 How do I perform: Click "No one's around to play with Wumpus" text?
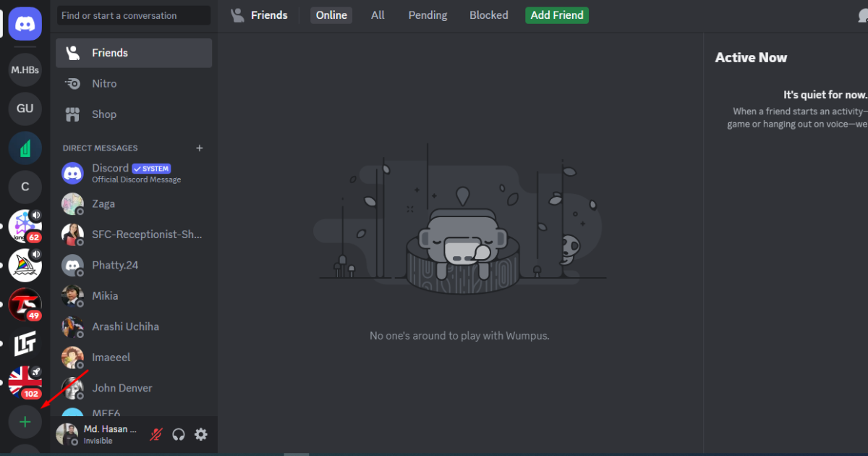click(x=459, y=336)
